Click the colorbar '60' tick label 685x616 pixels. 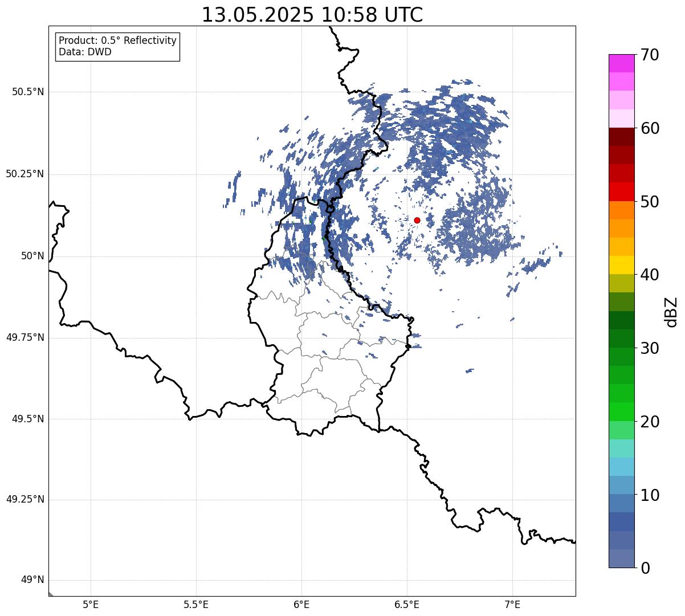tap(650, 128)
